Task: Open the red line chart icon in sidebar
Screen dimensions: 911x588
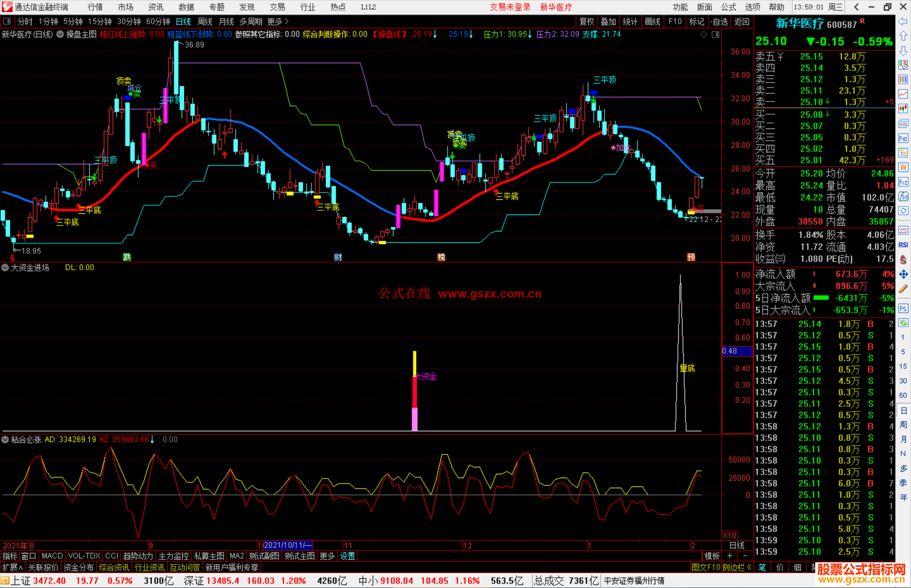Action: coord(903,94)
